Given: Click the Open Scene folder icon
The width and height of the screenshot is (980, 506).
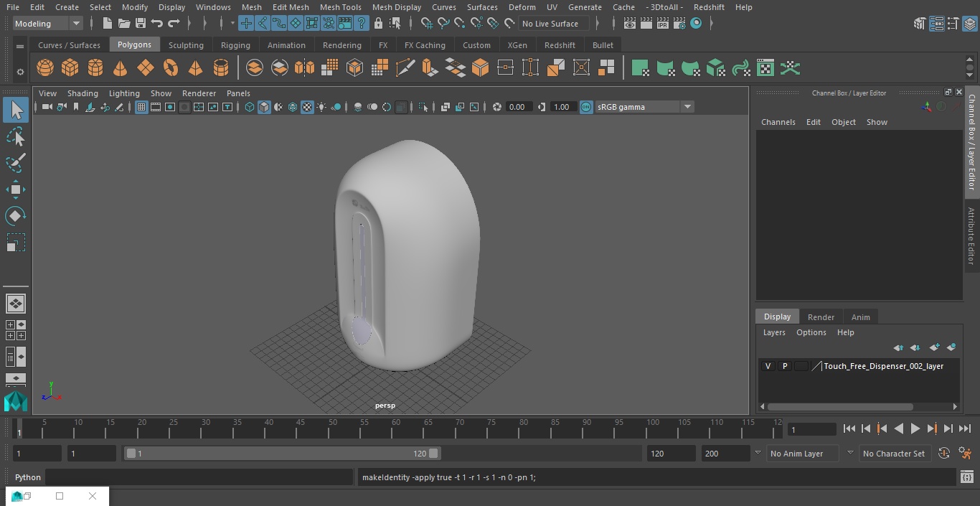Looking at the screenshot, I should [x=124, y=24].
